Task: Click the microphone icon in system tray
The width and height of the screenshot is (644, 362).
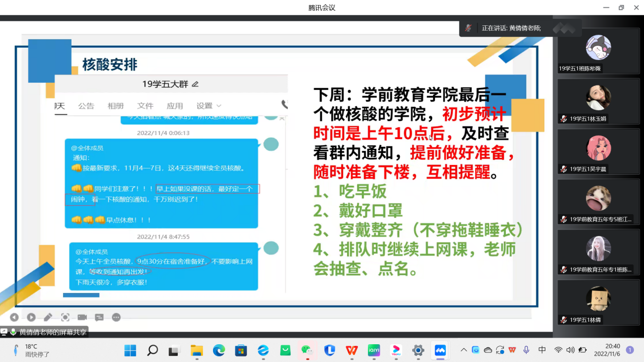Action: click(x=526, y=350)
